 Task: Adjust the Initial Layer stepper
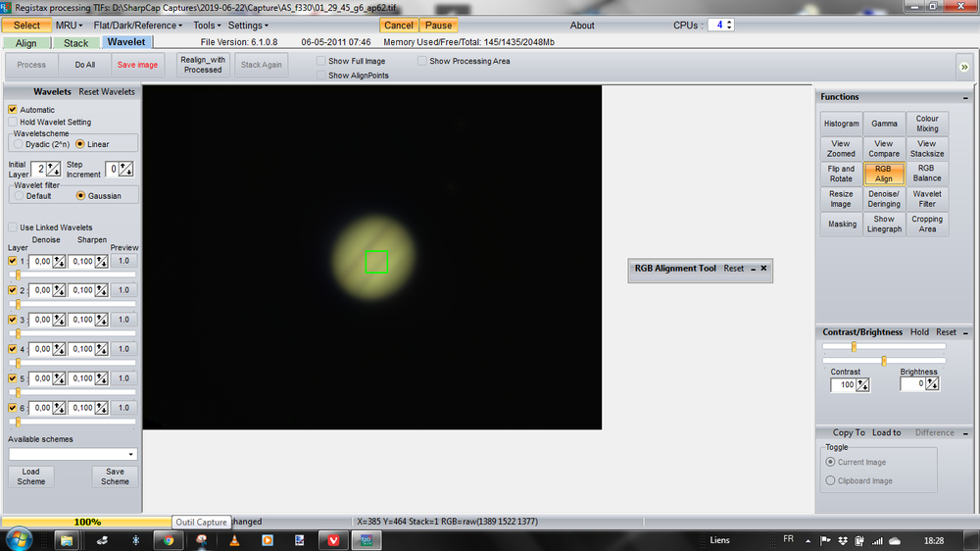(54, 169)
